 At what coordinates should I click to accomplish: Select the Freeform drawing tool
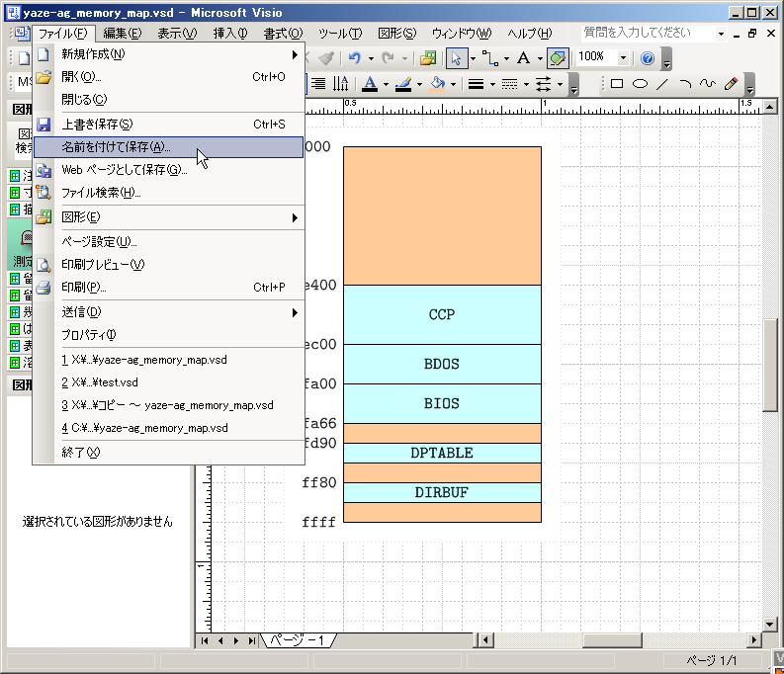point(708,84)
